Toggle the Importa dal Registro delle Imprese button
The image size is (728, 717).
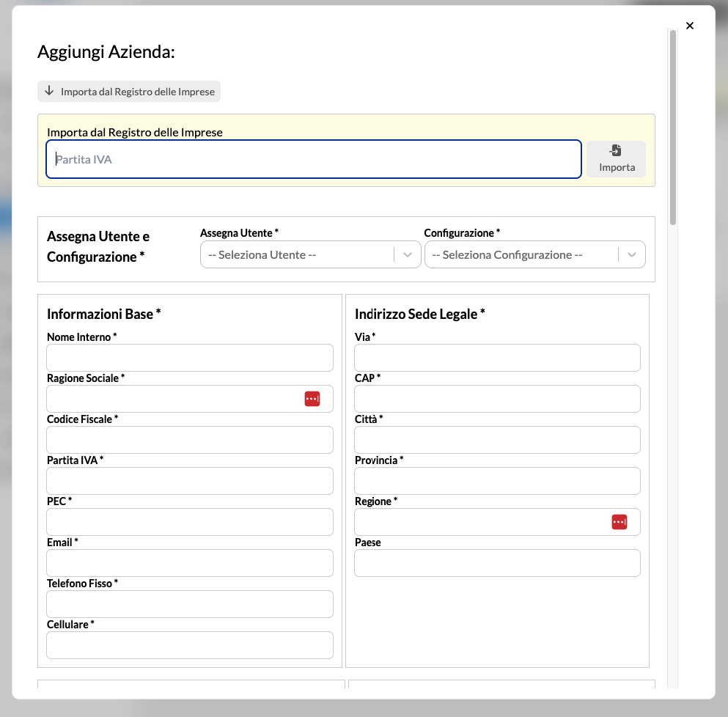[x=129, y=92]
